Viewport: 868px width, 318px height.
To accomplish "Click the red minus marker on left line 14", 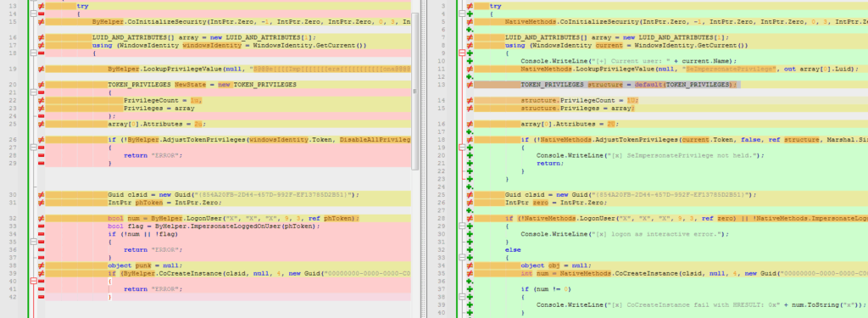I will click(41, 14).
